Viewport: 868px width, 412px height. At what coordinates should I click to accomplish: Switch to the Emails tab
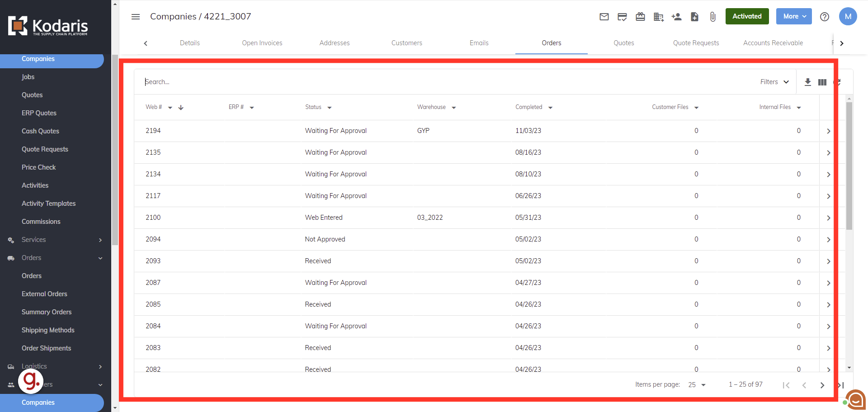coord(479,43)
